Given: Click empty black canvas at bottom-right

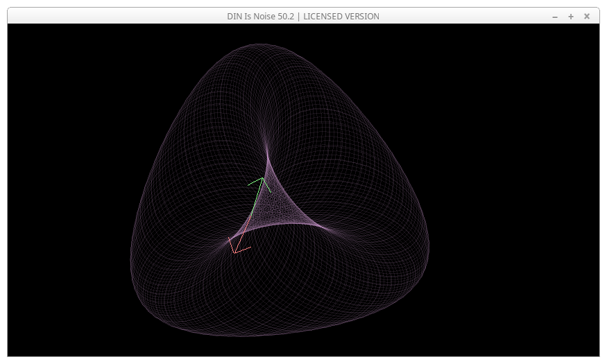Looking at the screenshot, I should click(541, 319).
